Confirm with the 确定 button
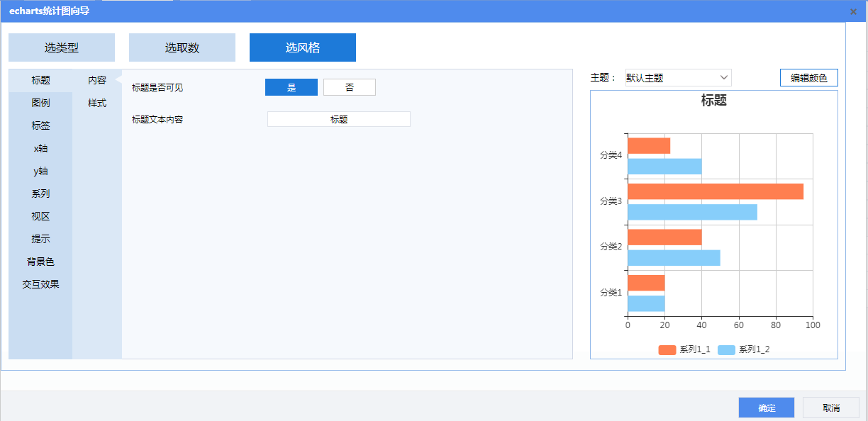The image size is (868, 421). [767, 408]
